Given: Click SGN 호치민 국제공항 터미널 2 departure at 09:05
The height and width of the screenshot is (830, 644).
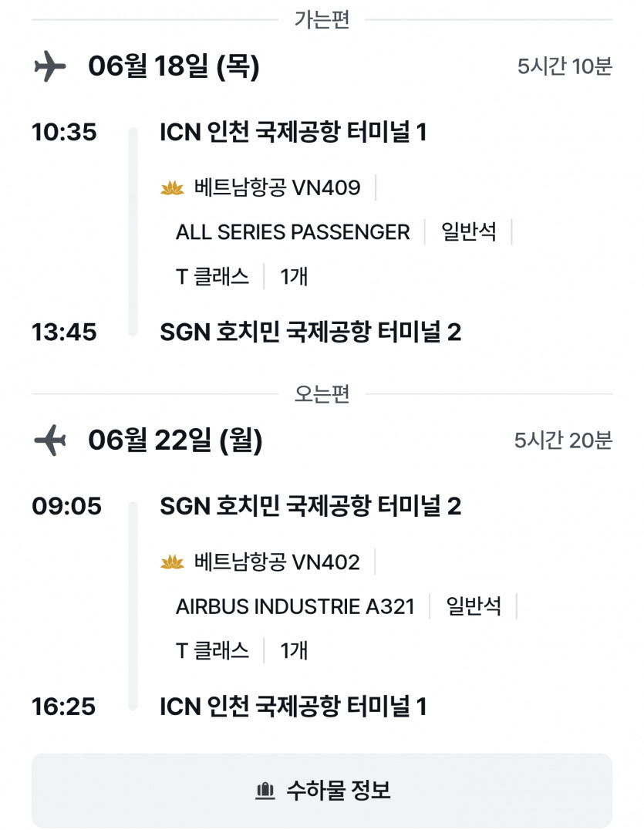Looking at the screenshot, I should point(310,507).
